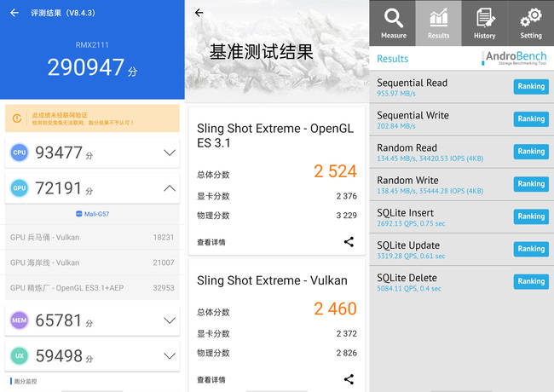Open AndroBench History tab
554x392 pixels.
click(x=484, y=23)
